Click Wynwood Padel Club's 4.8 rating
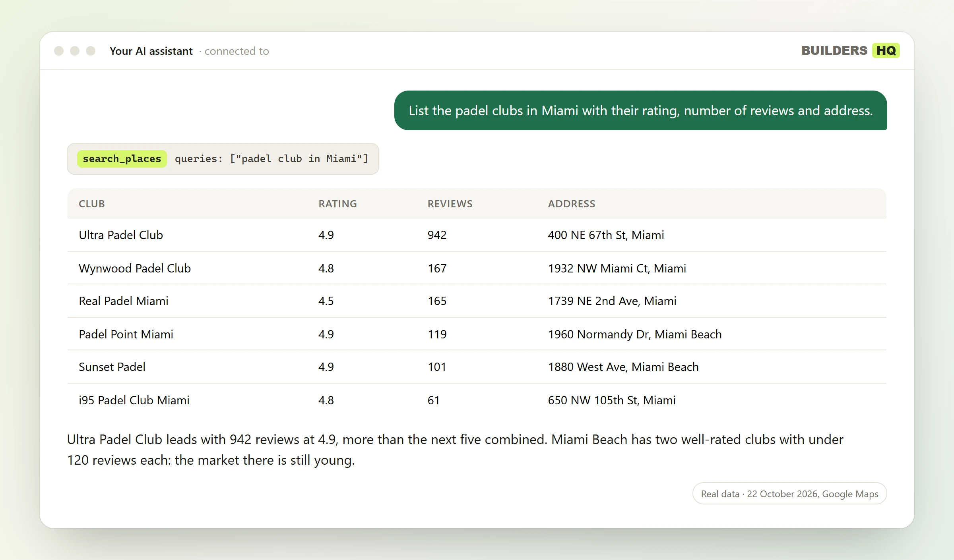 (326, 268)
